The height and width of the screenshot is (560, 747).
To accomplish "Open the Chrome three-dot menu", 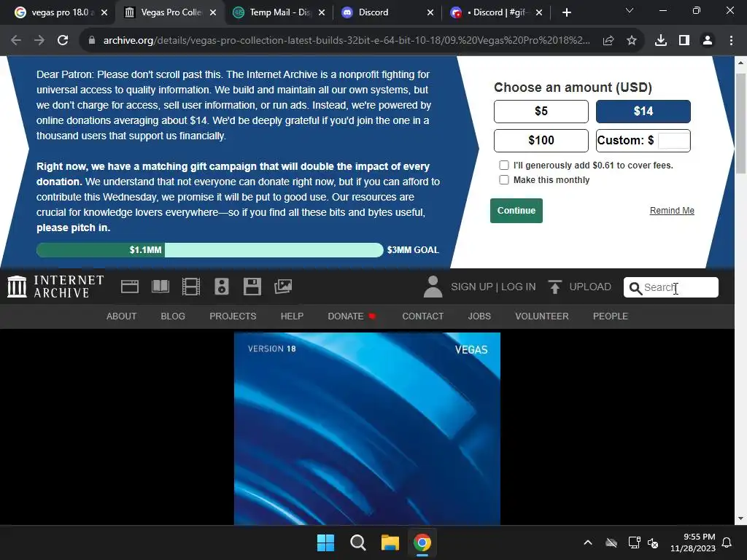I will point(731,41).
